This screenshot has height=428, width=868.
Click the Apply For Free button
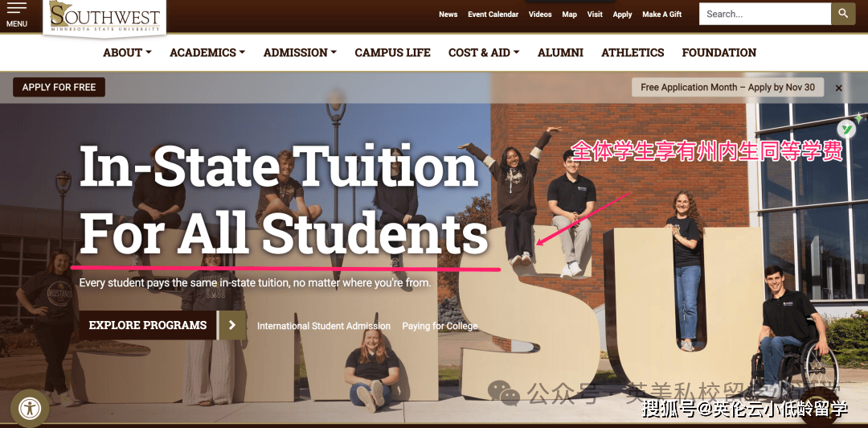point(59,87)
